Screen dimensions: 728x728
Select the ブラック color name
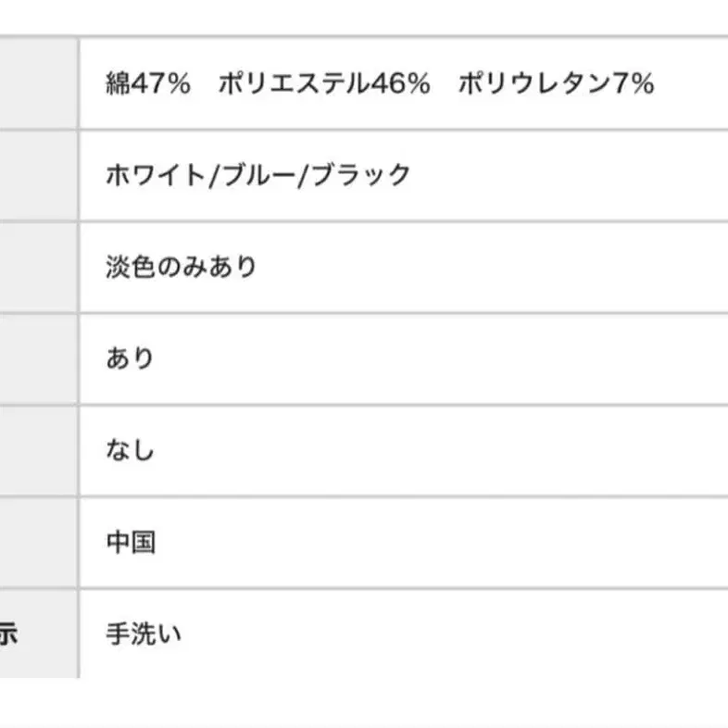360,175
